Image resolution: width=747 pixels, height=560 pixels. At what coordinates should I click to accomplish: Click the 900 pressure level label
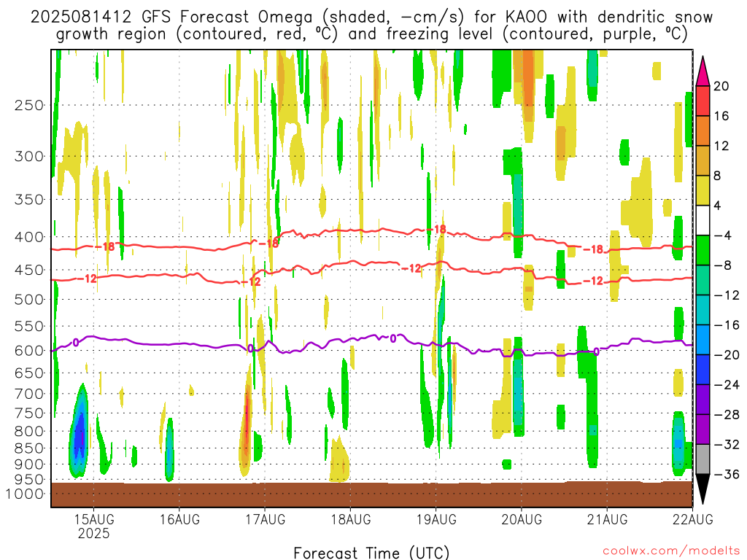[x=29, y=464]
